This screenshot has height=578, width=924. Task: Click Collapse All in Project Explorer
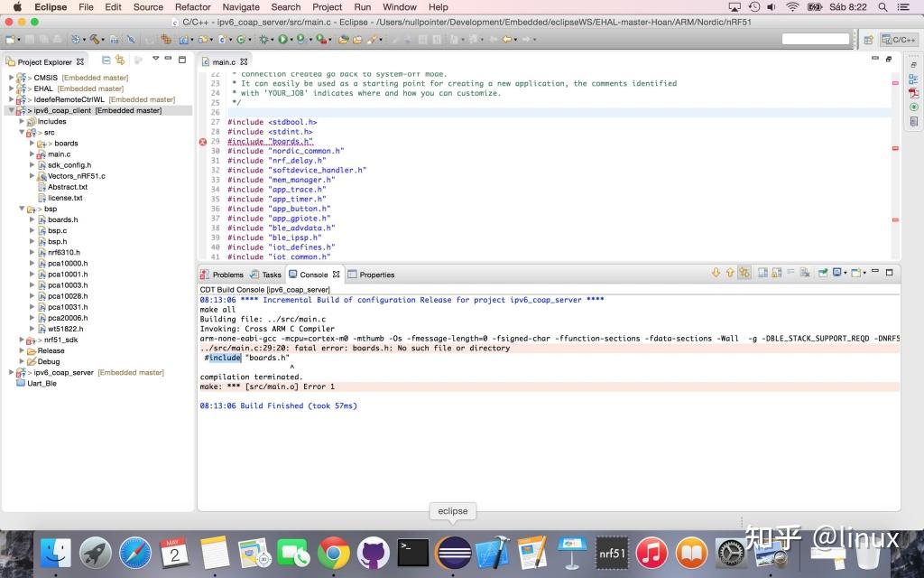[106, 61]
